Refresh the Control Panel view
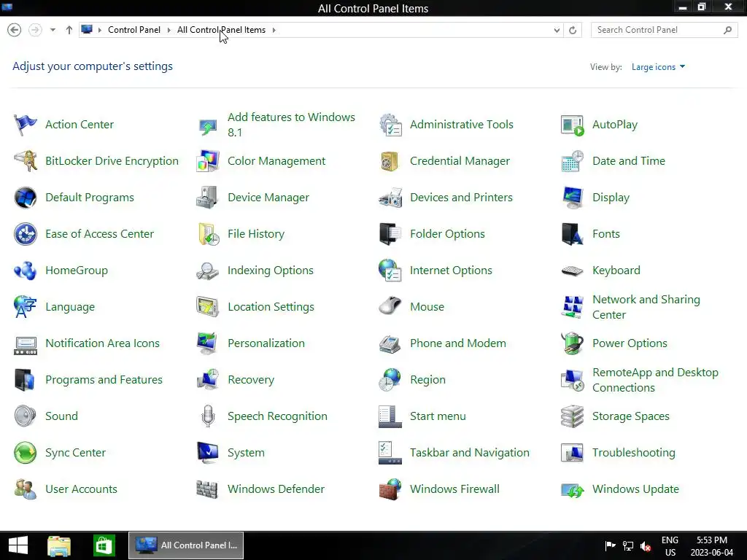Viewport: 747px width, 560px height. click(573, 30)
